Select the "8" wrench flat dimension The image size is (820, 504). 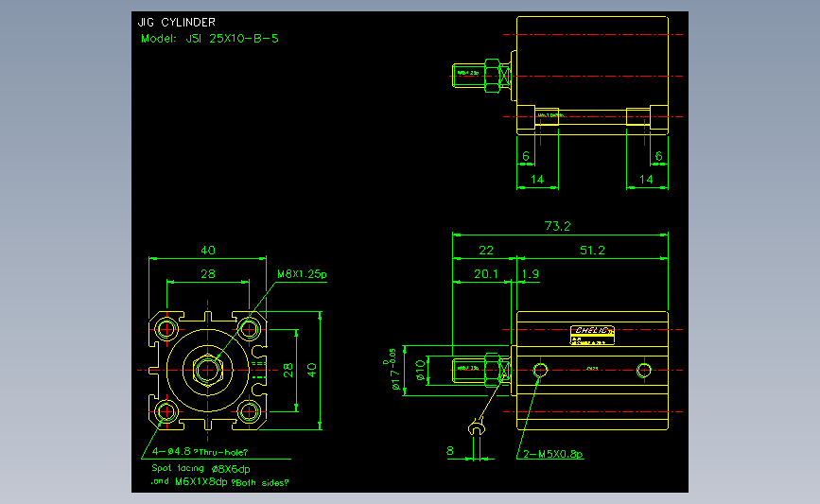click(x=450, y=451)
